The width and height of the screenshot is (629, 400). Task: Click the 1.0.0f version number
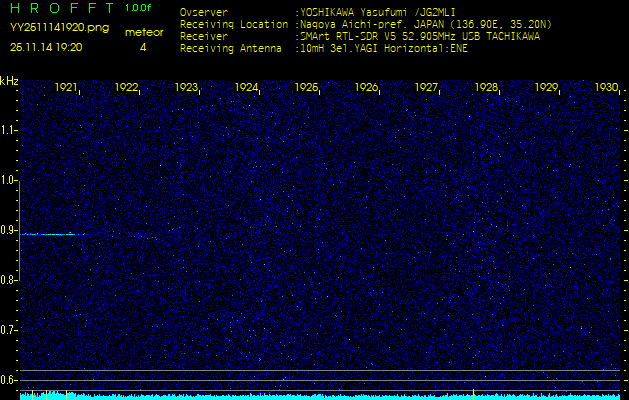[140, 7]
